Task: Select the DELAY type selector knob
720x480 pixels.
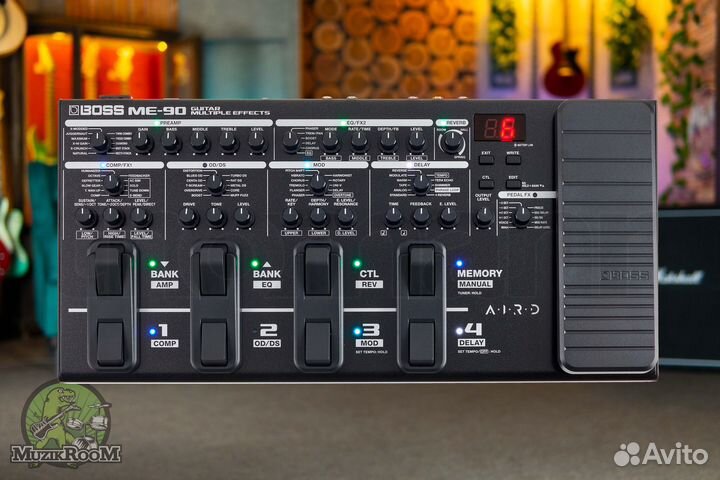Action: tap(420, 184)
